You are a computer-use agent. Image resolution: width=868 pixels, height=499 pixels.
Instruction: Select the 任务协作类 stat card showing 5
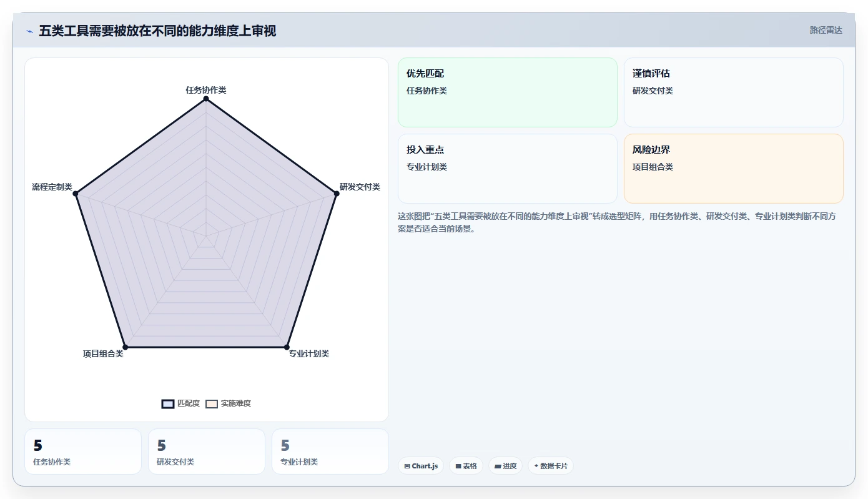pos(83,452)
